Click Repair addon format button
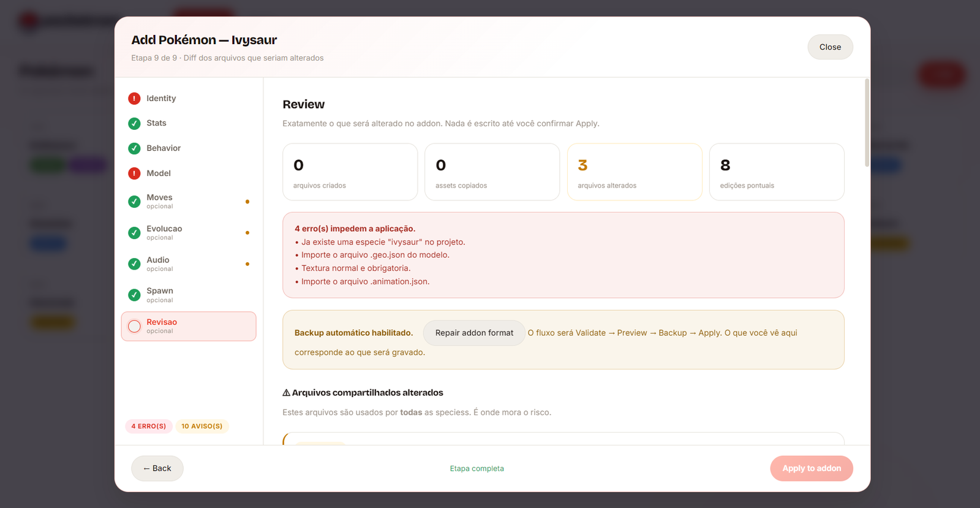980x508 pixels. tap(474, 333)
